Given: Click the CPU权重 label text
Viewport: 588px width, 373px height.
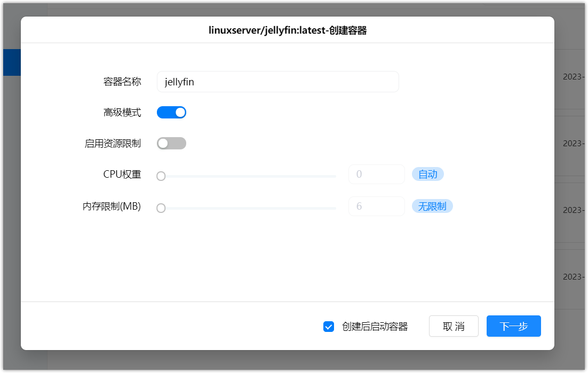Looking at the screenshot, I should pos(122,174).
